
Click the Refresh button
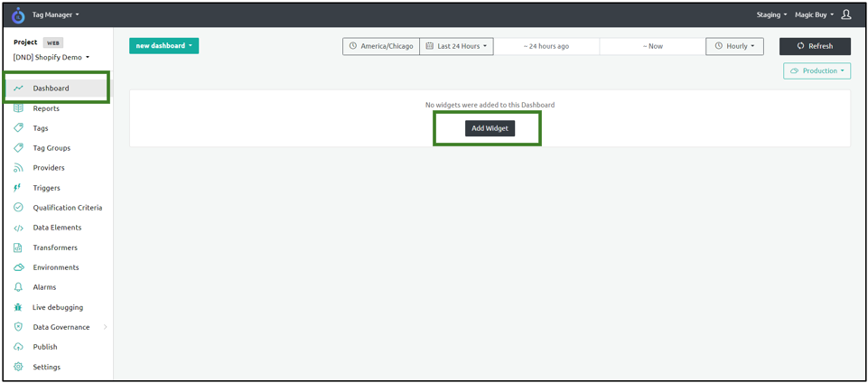(x=815, y=46)
